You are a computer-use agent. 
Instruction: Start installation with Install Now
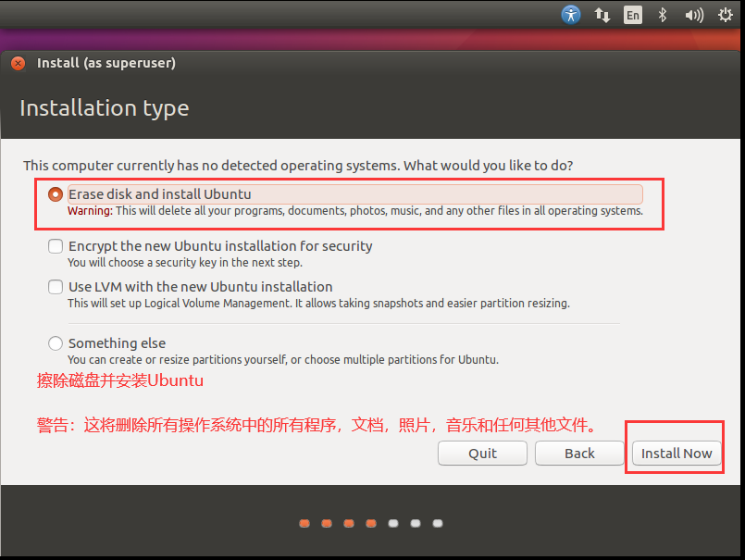tap(677, 453)
